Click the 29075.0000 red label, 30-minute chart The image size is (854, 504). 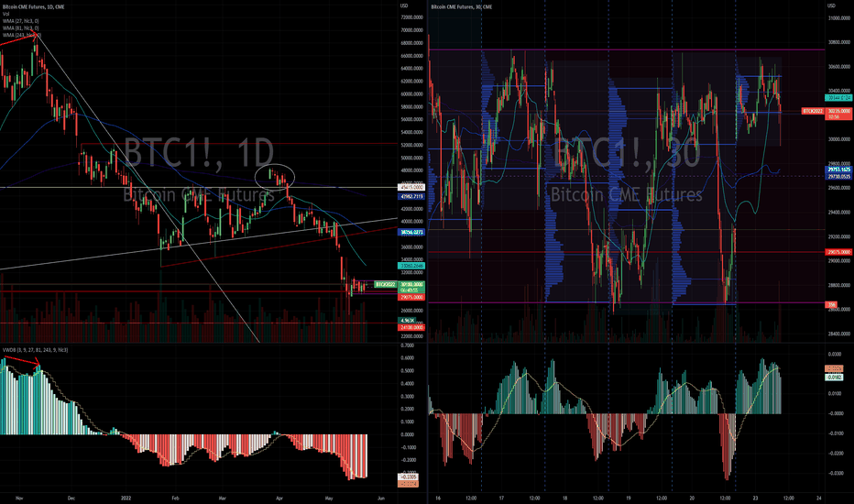[838, 252]
